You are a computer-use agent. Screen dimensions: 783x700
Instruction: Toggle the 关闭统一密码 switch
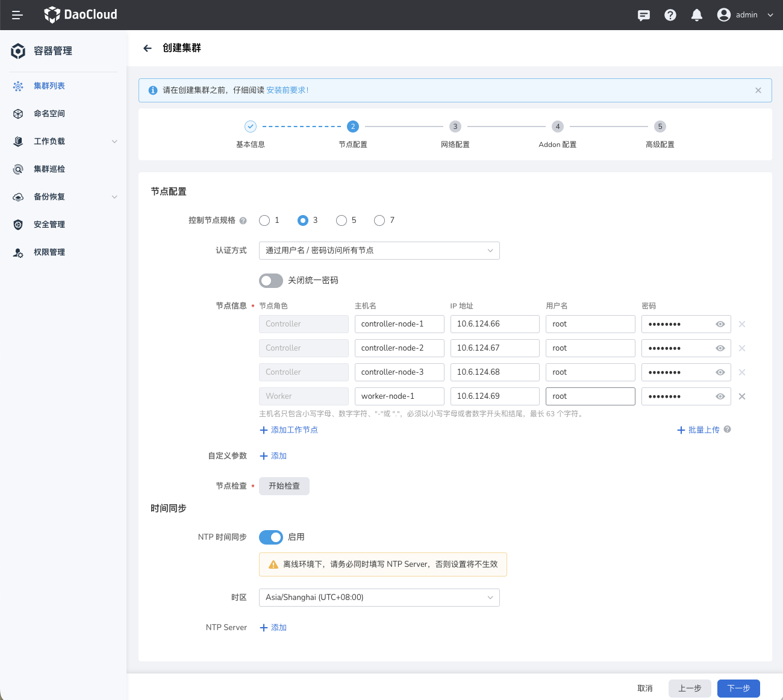(x=271, y=281)
